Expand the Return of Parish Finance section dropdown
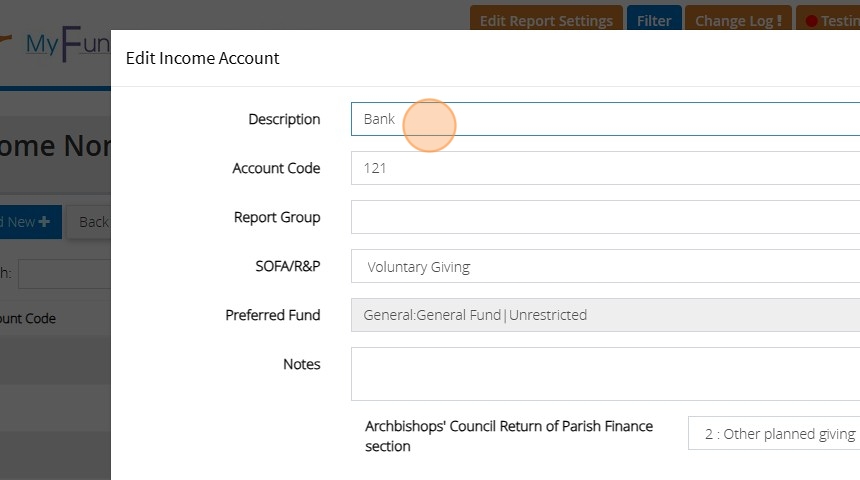Viewport: 860px width, 480px height. click(773, 434)
